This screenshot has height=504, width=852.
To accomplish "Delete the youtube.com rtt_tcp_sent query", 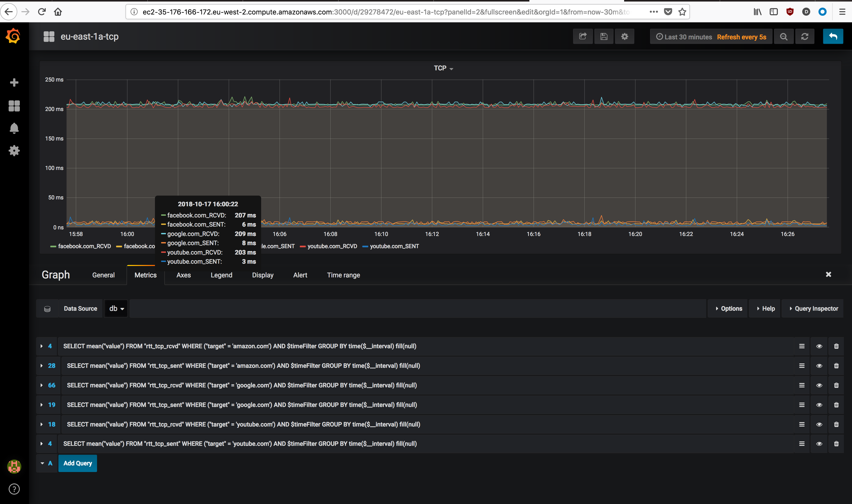I will (836, 444).
